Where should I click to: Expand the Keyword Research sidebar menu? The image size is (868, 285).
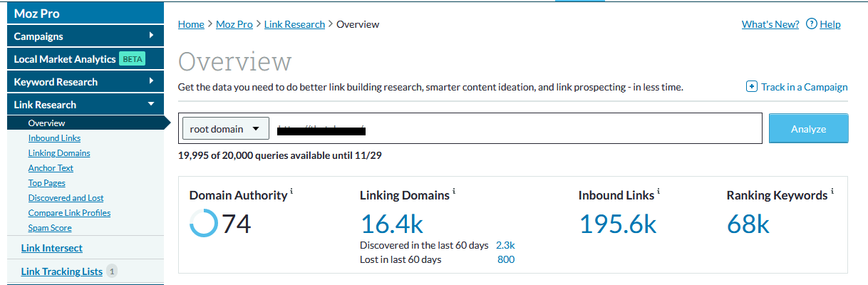151,81
